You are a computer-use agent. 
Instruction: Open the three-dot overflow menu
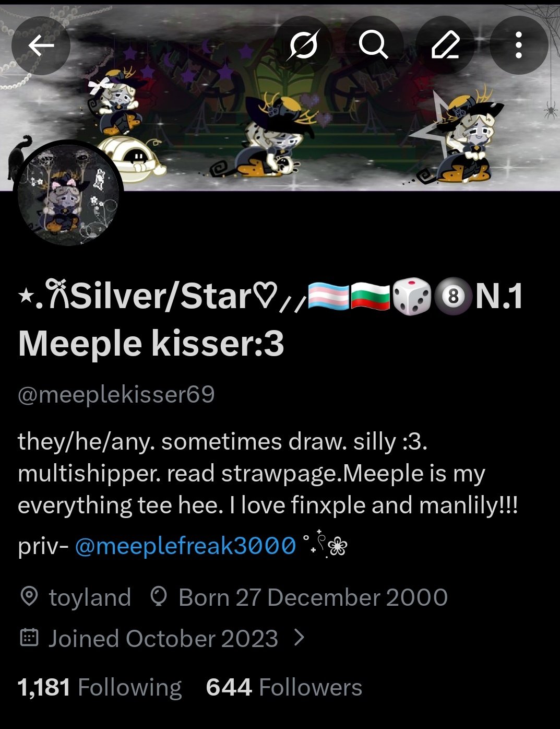click(x=518, y=46)
